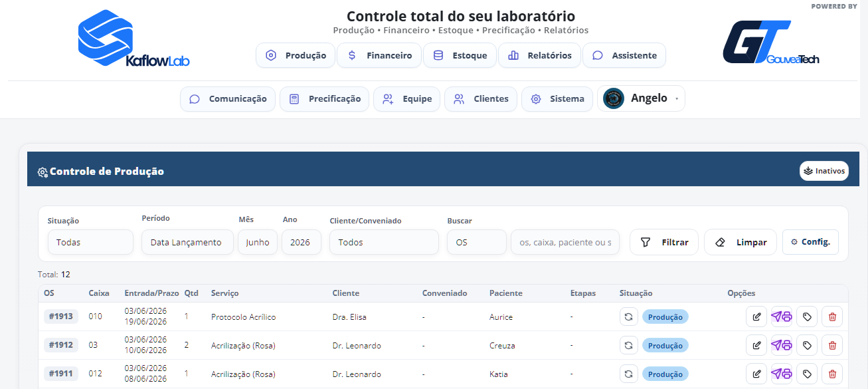Open the Relatórios menu

click(539, 55)
